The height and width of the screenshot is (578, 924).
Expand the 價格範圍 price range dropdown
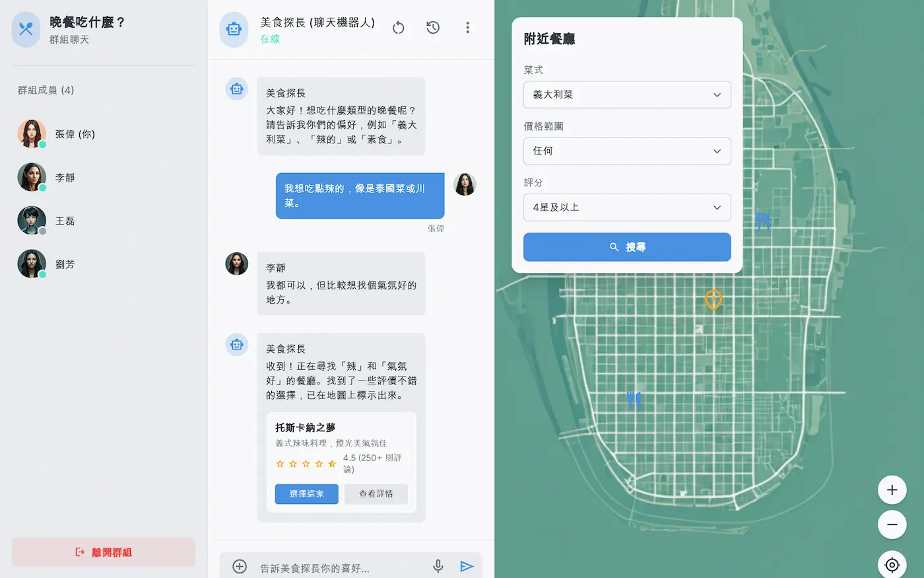point(626,151)
